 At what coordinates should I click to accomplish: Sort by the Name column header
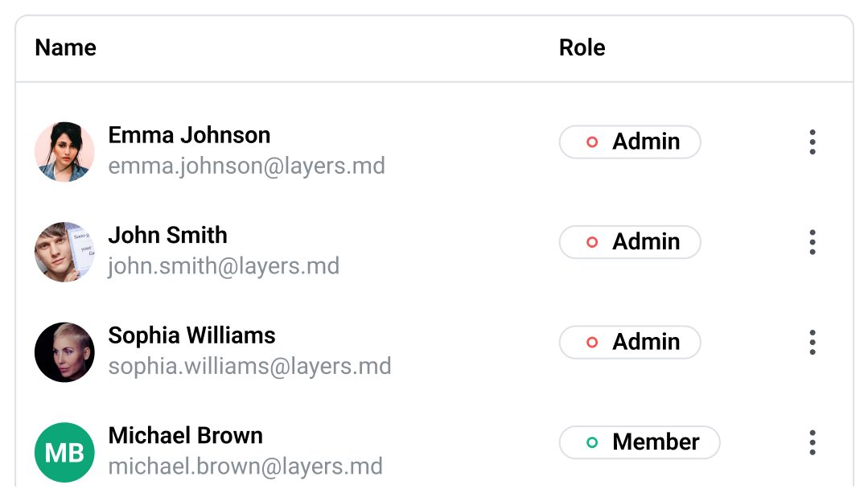65,47
